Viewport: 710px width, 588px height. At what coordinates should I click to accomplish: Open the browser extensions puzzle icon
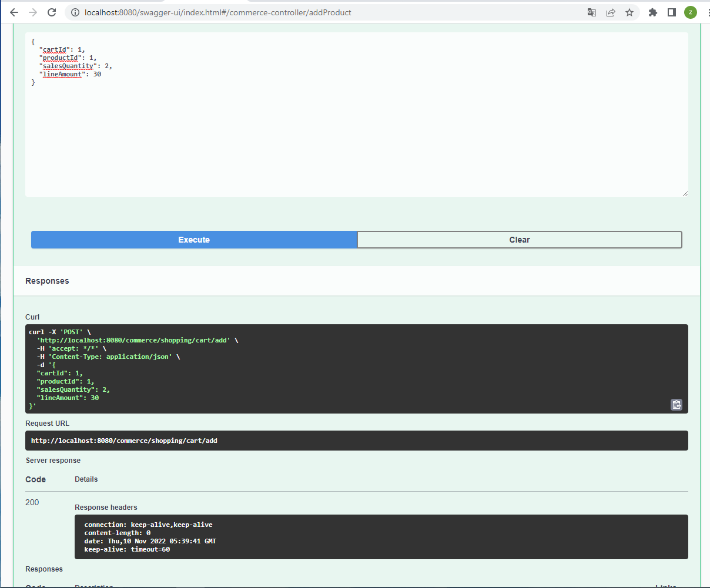click(x=652, y=12)
